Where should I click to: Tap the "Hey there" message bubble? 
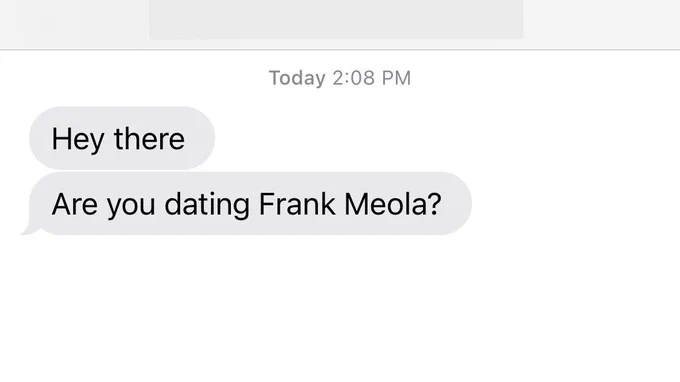(x=122, y=138)
